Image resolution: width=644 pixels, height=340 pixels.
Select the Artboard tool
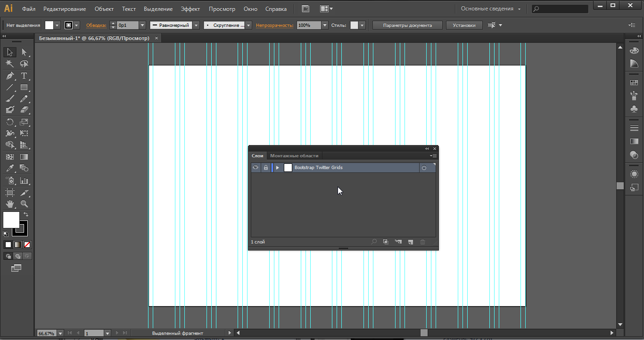(x=10, y=192)
